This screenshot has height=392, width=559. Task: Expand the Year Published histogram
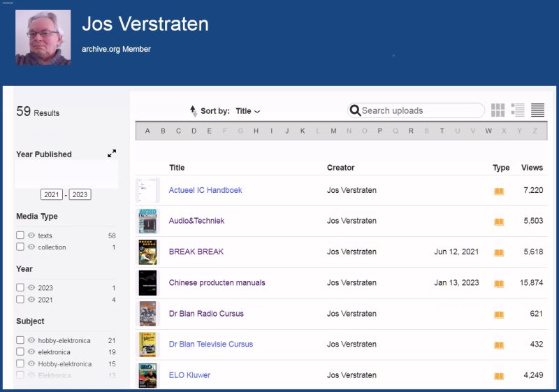[x=112, y=154]
